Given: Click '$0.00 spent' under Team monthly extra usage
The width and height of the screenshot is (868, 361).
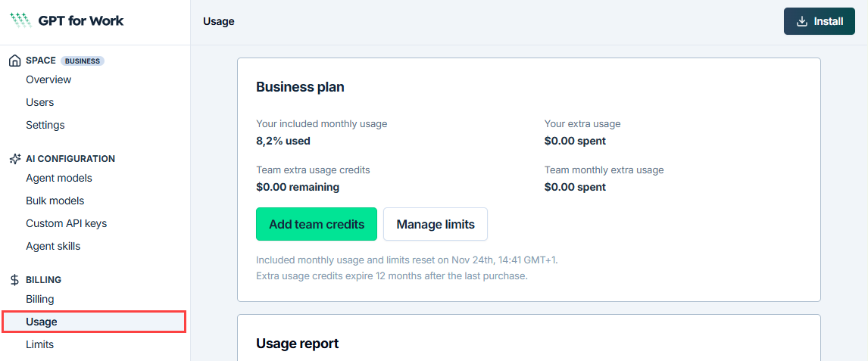Looking at the screenshot, I should coord(575,188).
